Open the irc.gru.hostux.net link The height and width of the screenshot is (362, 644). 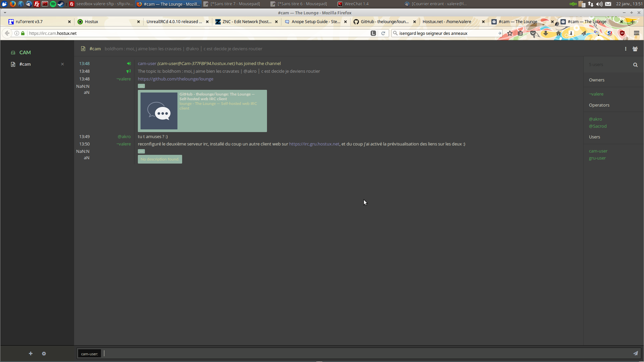point(314,144)
